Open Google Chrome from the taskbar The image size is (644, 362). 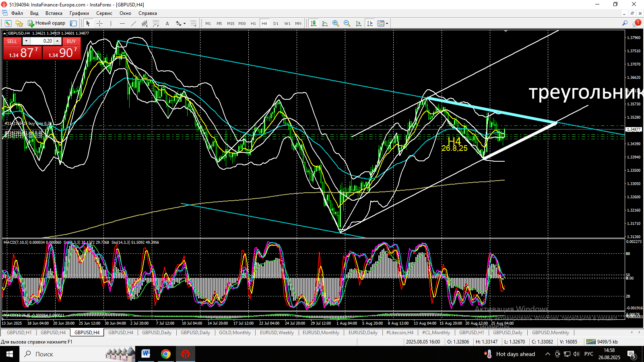(166, 354)
